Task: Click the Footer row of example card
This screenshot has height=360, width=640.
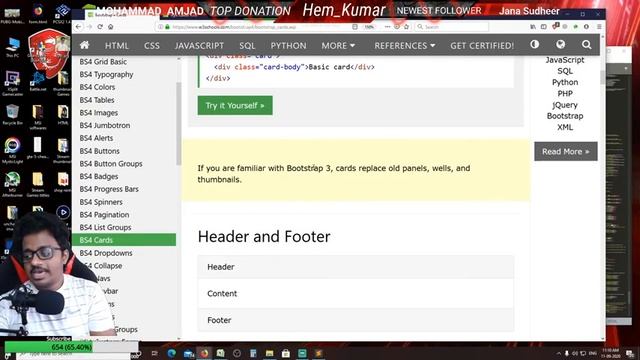Action: pos(356,320)
